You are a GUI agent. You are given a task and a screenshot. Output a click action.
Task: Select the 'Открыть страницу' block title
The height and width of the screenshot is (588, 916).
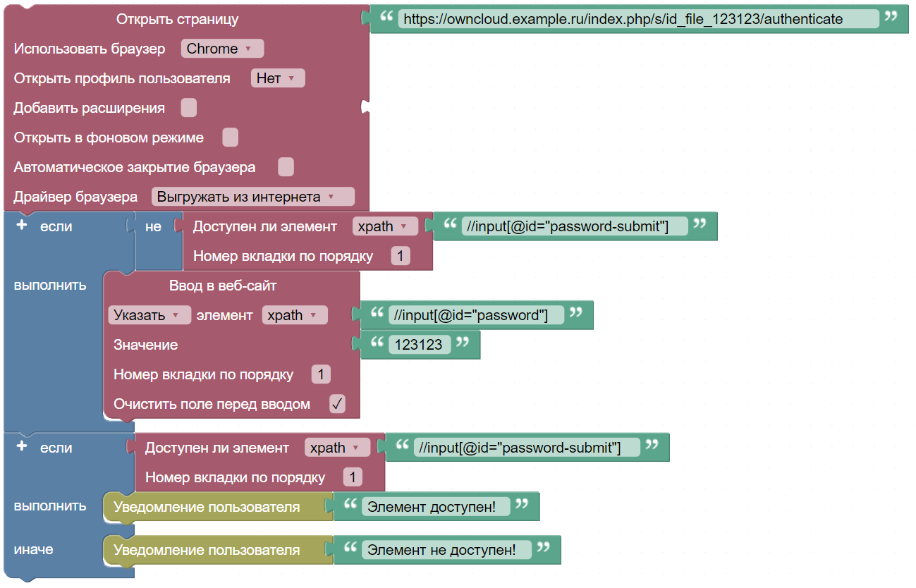pyautogui.click(x=177, y=19)
